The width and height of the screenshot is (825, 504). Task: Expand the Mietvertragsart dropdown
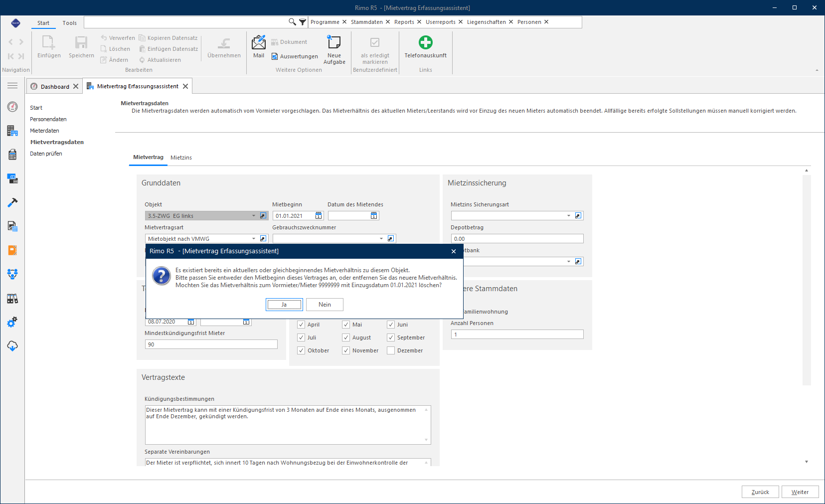(x=254, y=239)
